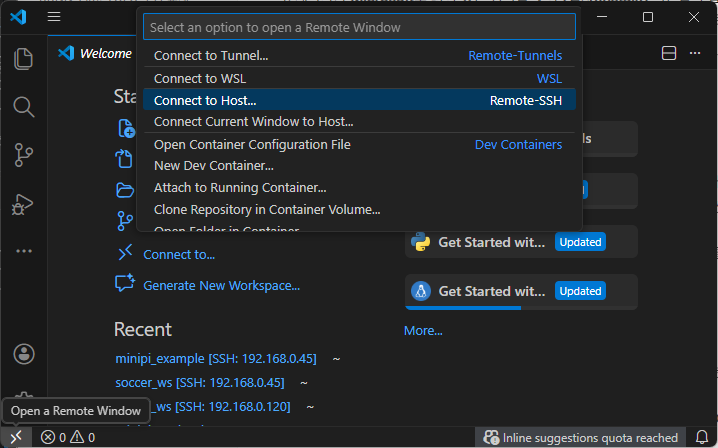Open the notifications bell
The height and width of the screenshot is (448, 718).
pos(702,437)
